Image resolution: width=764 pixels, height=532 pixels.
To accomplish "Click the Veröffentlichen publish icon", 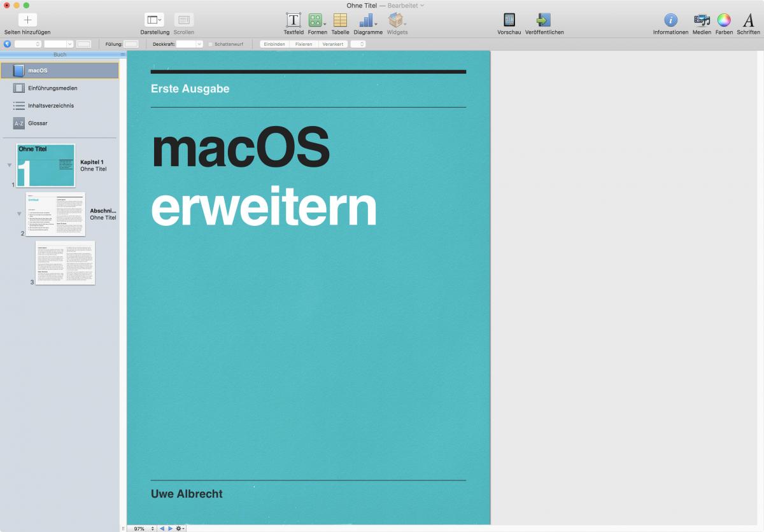I will (544, 20).
